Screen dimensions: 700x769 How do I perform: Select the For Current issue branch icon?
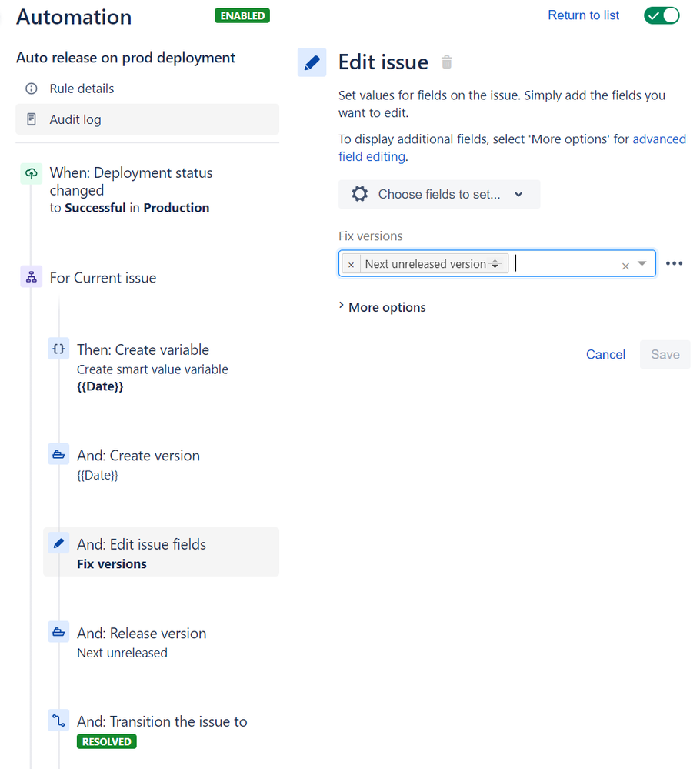[x=31, y=276]
